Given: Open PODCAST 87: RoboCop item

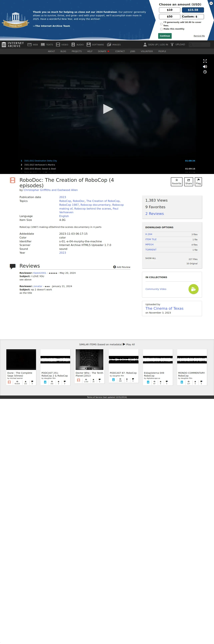Looking at the screenshot, I should click(x=123, y=366).
